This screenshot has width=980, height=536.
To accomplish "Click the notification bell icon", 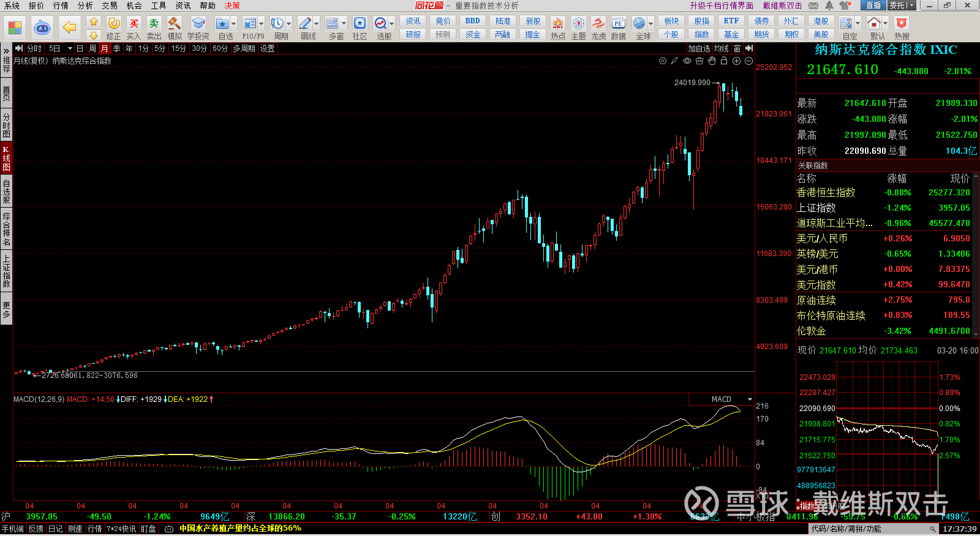I will (x=829, y=6).
